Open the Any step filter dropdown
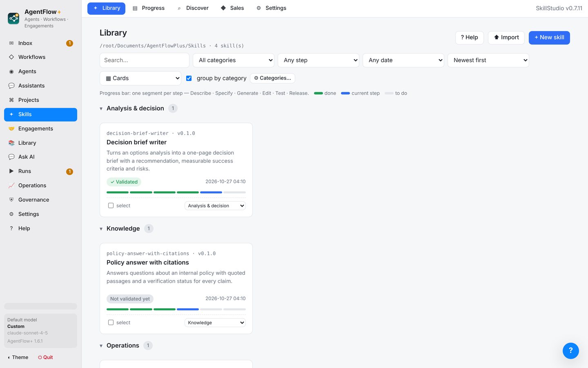This screenshot has height=368, width=588. tap(318, 60)
